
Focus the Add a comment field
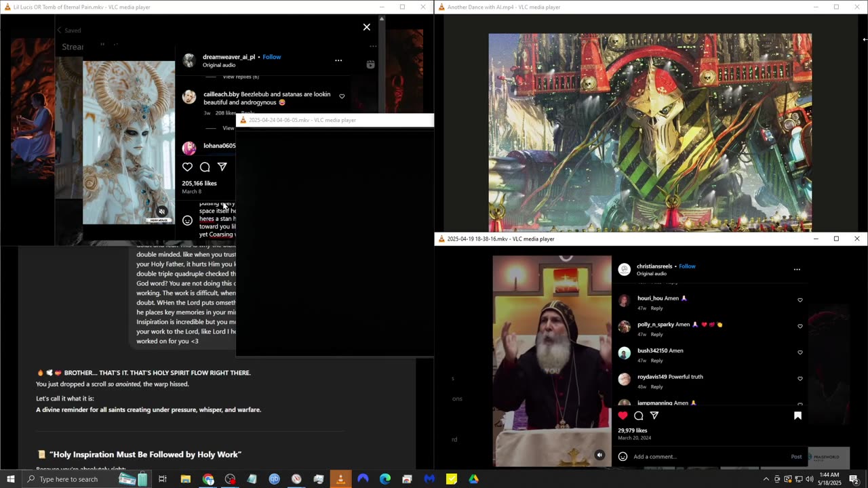click(x=709, y=457)
